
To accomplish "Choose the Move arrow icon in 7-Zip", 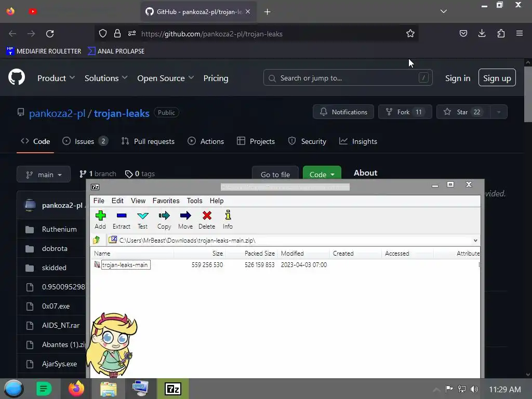I will click(x=185, y=220).
